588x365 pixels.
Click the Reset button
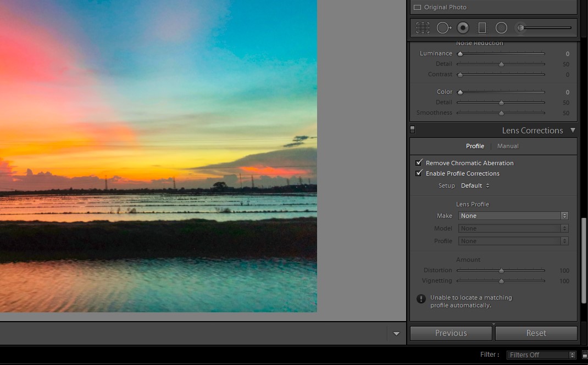536,333
